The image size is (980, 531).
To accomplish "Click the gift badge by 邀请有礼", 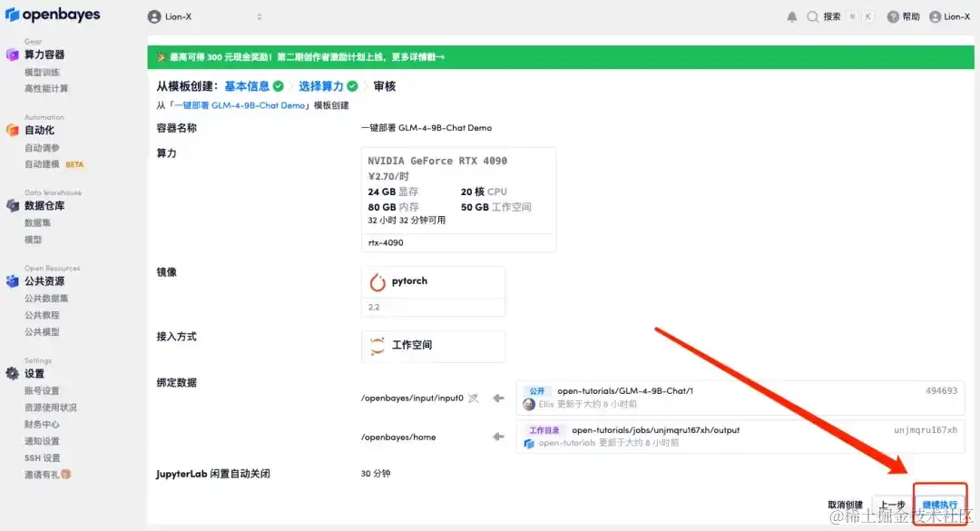I will tap(66, 474).
